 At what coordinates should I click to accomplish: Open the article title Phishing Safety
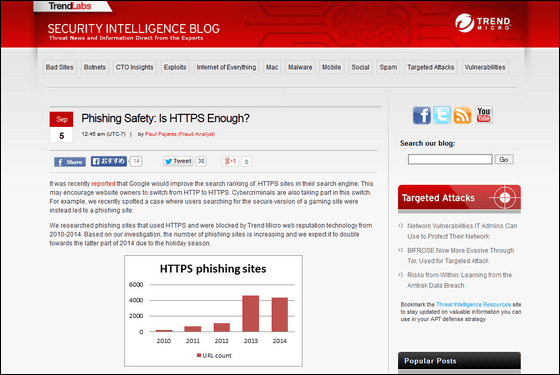[x=165, y=118]
